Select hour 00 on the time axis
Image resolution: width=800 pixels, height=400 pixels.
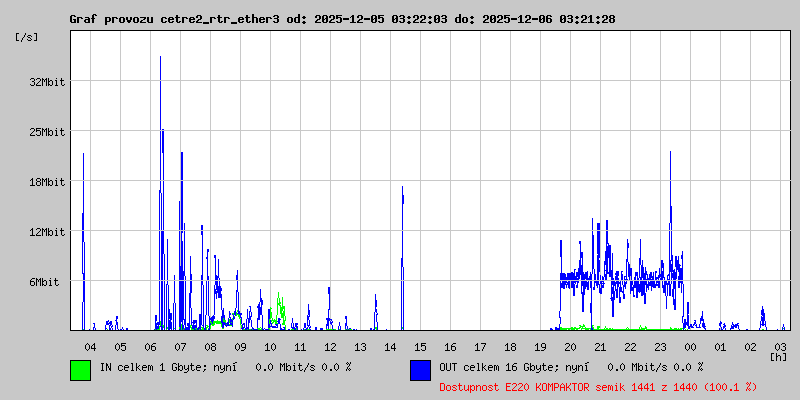tap(690, 346)
